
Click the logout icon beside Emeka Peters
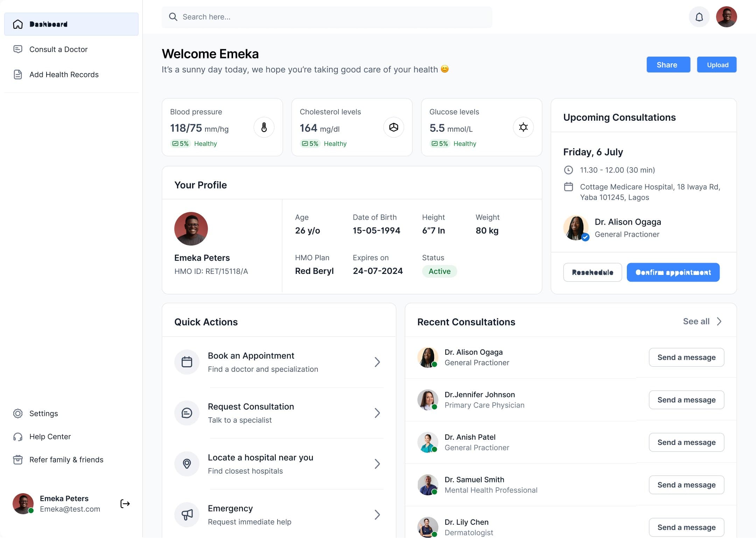125,504
